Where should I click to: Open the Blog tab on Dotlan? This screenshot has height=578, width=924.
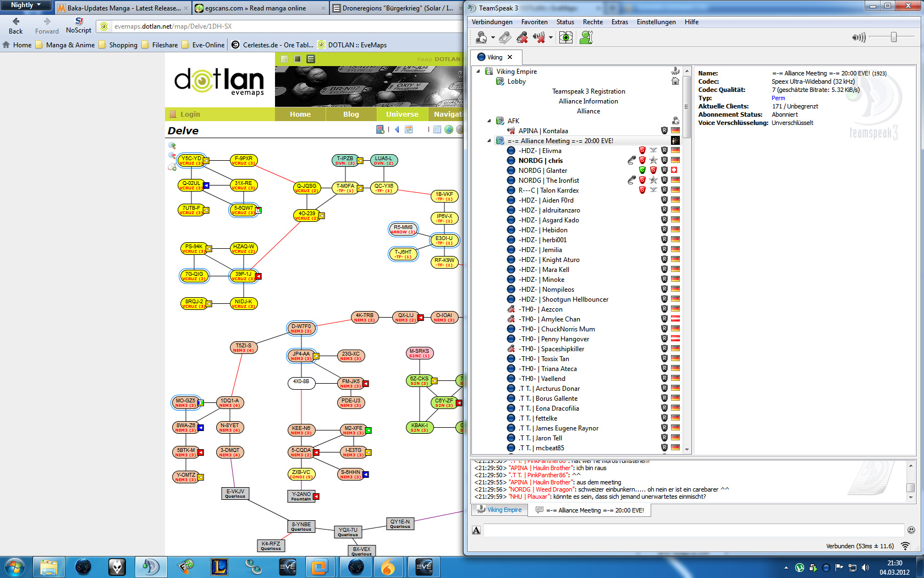click(x=351, y=114)
